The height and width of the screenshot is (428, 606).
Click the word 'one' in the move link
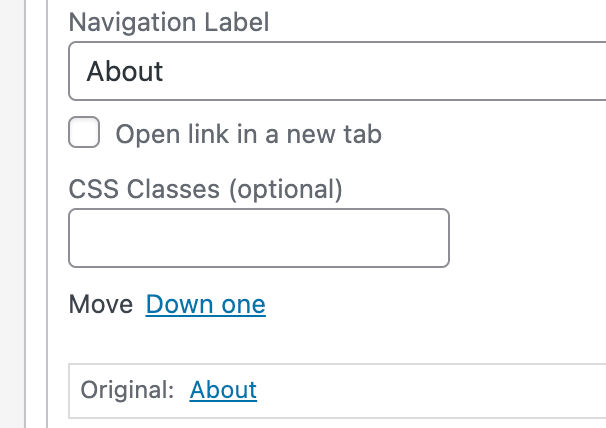point(243,304)
